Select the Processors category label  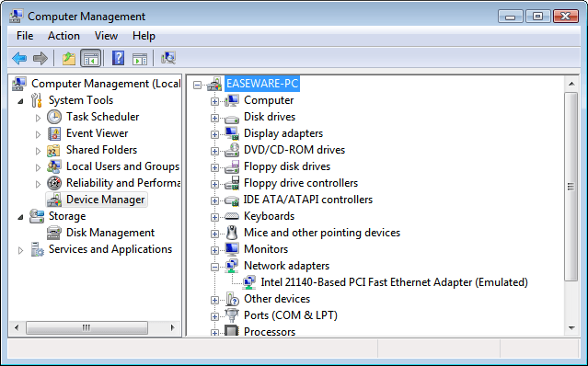270,332
